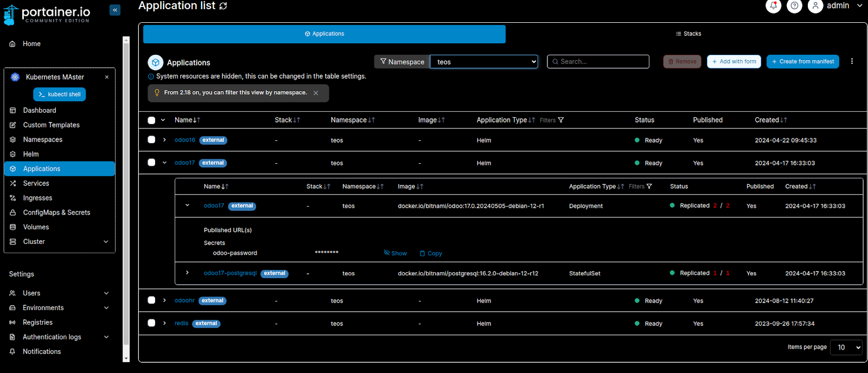
Task: Open outer Application Type Filters
Action: point(552,120)
